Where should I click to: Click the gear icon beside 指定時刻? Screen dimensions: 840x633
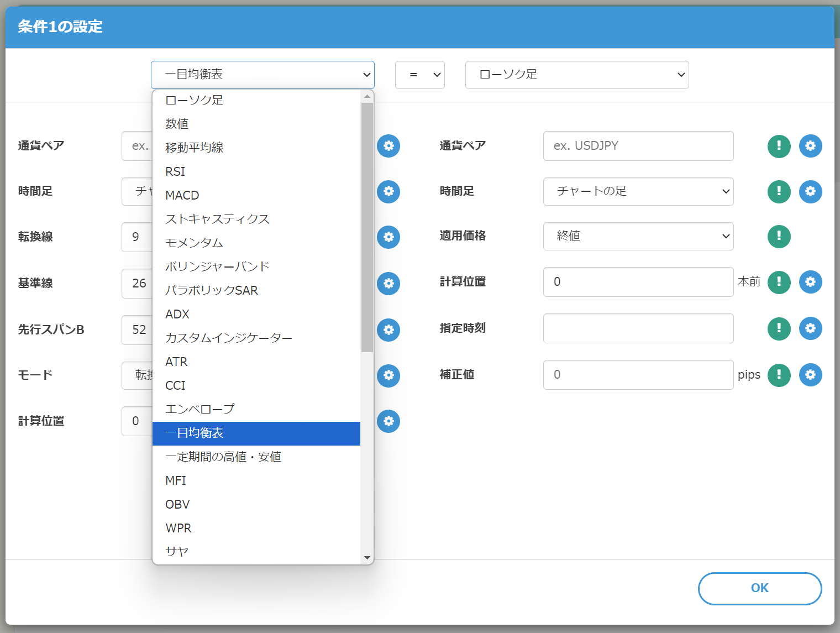[x=810, y=328]
